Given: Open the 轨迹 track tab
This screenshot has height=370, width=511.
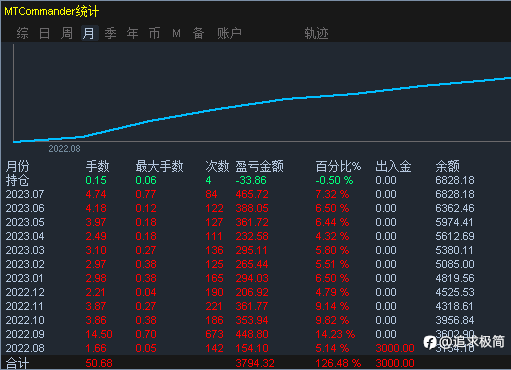Looking at the screenshot, I should (316, 33).
